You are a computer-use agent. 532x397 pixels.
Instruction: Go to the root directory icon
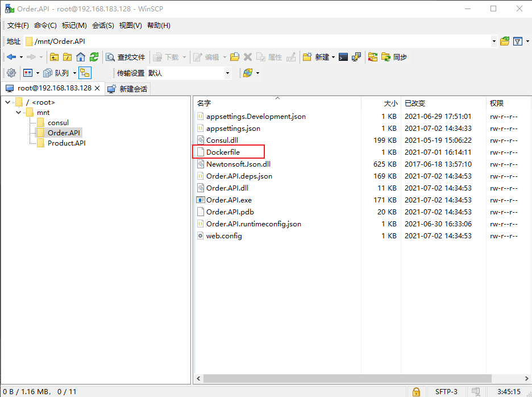pyautogui.click(x=67, y=57)
